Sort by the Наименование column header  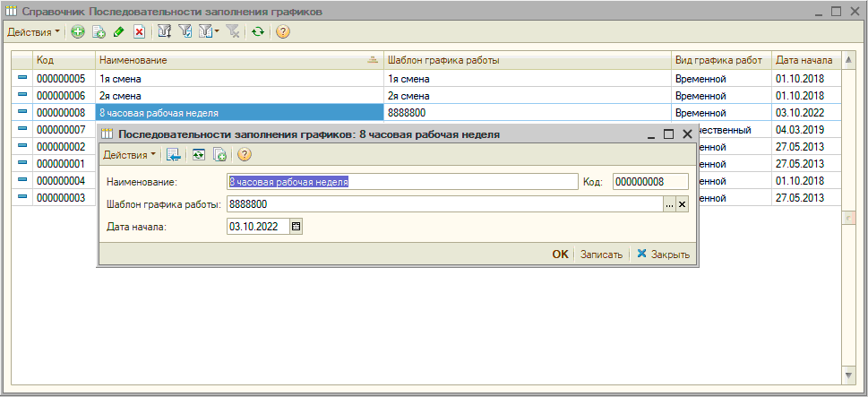pos(233,60)
